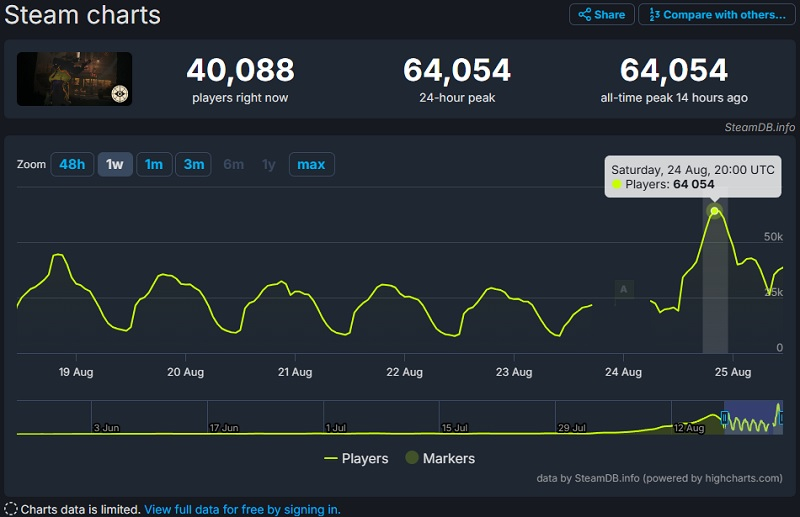The width and height of the screenshot is (800, 517).
Task: Open the sign-in link for full data
Action: (x=242, y=509)
